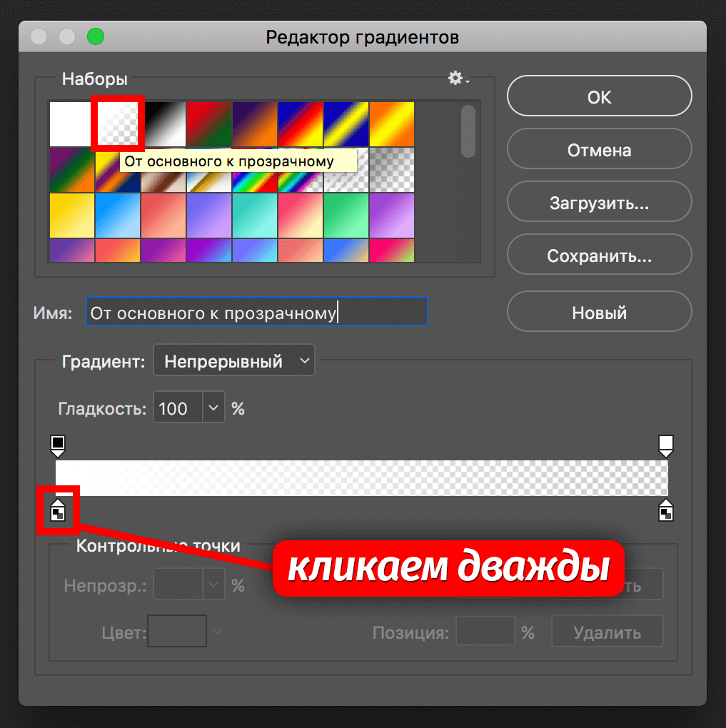The width and height of the screenshot is (726, 728).
Task: Choose the red-green gradient preset
Action: tap(209, 123)
